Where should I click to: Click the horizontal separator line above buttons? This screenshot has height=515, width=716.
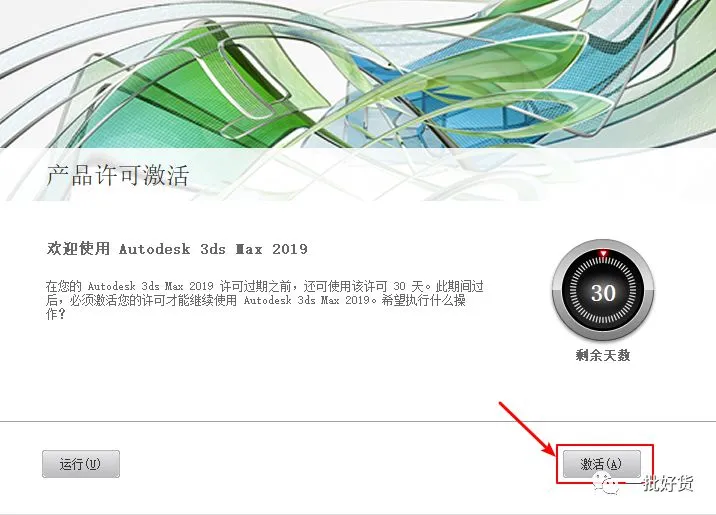358,421
